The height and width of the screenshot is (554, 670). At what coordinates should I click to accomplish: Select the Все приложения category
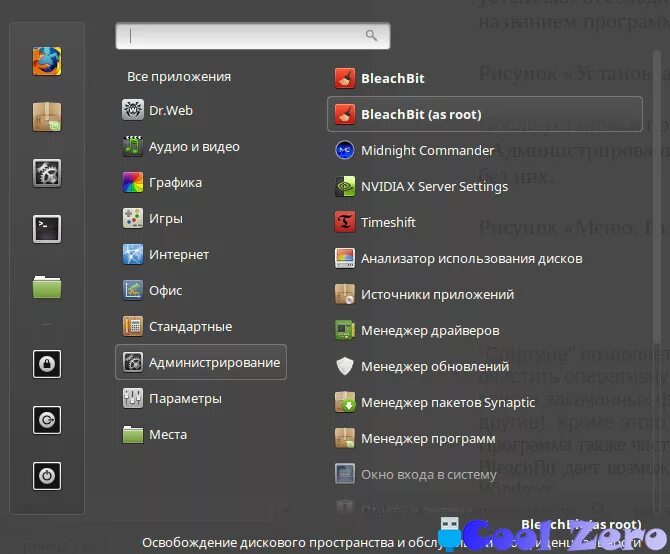pyautogui.click(x=179, y=76)
